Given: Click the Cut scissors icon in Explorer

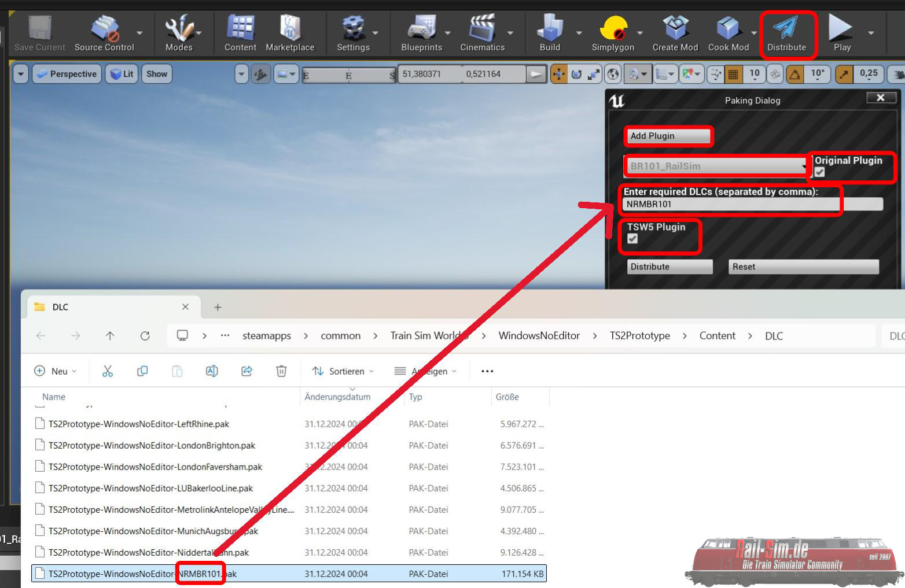Looking at the screenshot, I should point(108,371).
